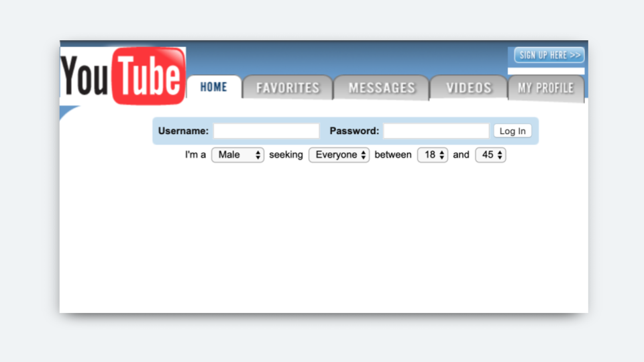Viewport: 644px width, 362px height.
Task: Click the red Tube part of the logo
Action: coord(149,76)
